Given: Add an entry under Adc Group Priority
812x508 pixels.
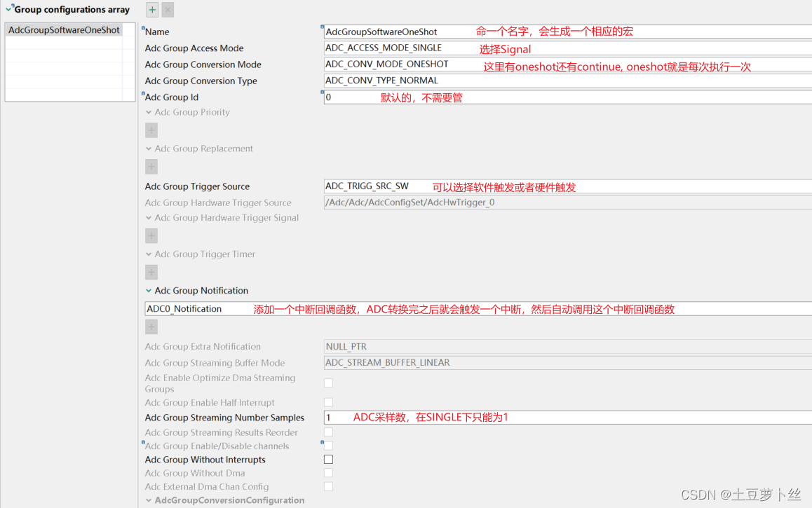Looking at the screenshot, I should click(x=151, y=130).
